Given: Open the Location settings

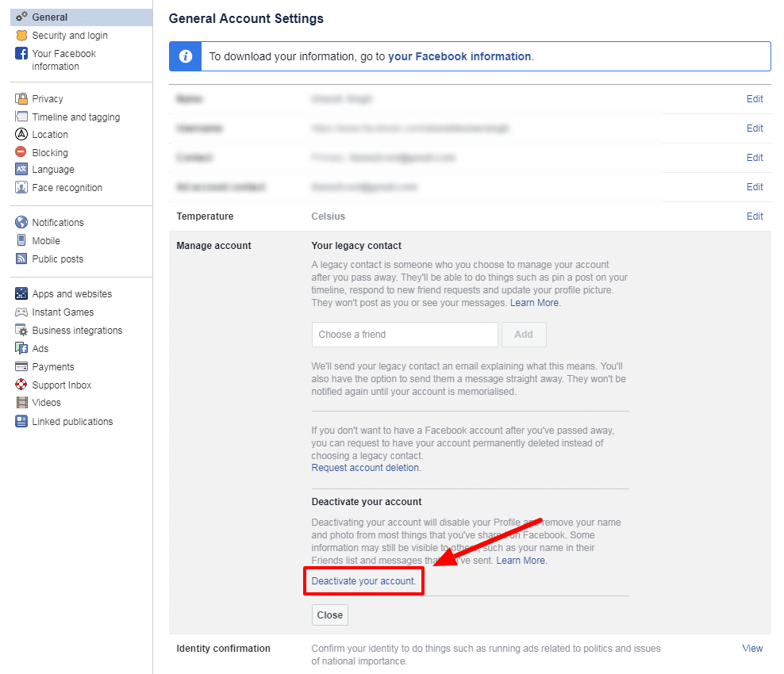Looking at the screenshot, I should pos(50,134).
